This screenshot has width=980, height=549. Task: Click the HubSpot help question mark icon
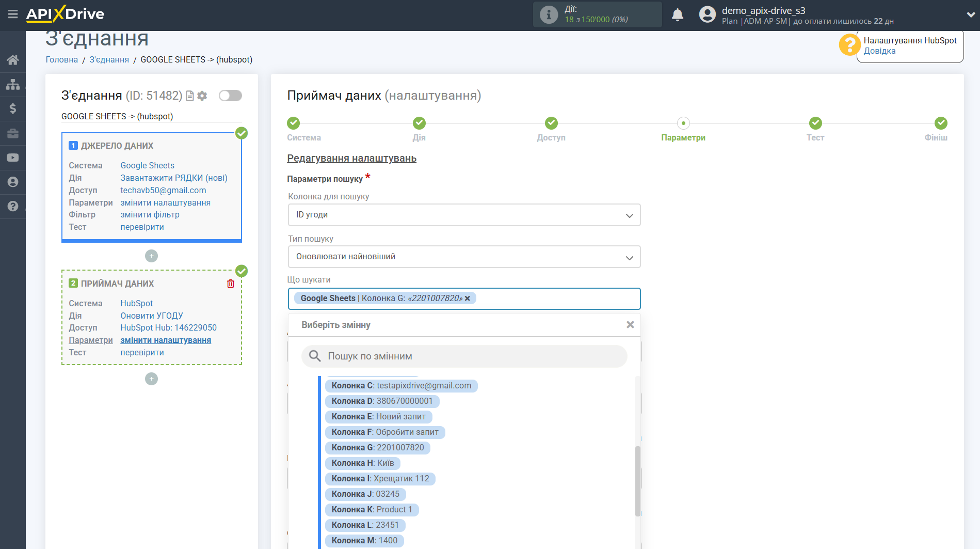[849, 45]
